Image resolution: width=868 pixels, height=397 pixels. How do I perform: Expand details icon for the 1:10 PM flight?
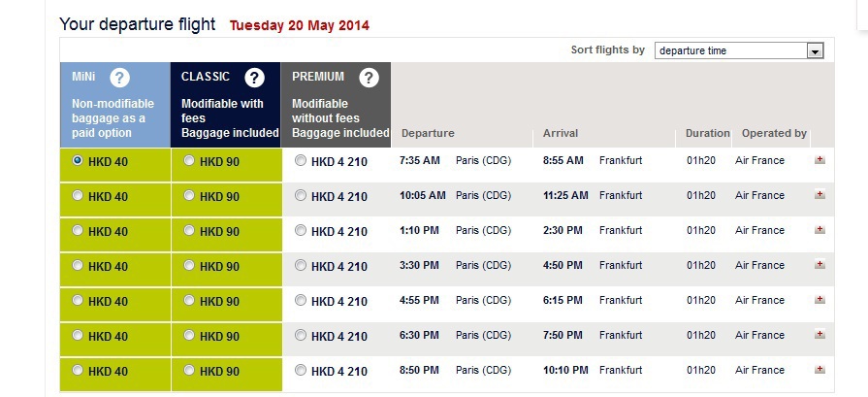tap(820, 230)
